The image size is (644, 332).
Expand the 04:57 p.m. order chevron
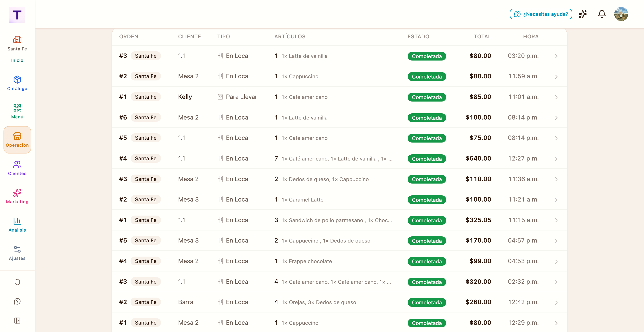(x=556, y=241)
